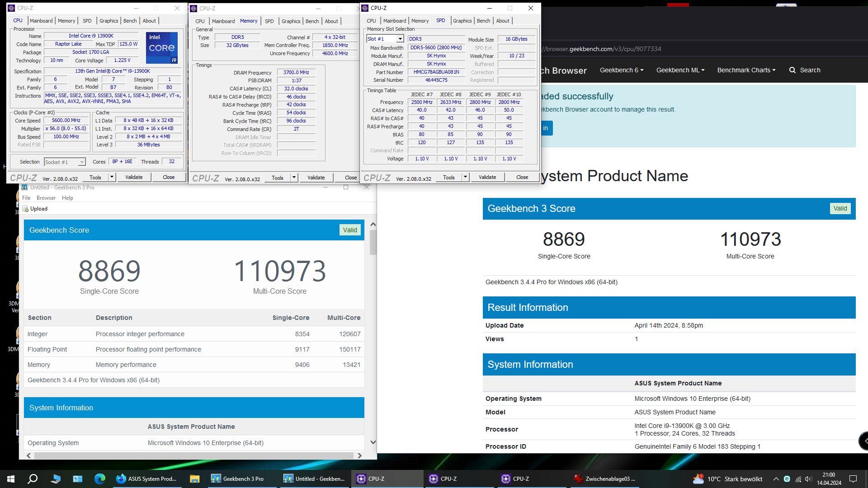The image size is (868, 488).
Task: Switch to Geekbench 3 Pro taskbar button
Action: click(242, 479)
